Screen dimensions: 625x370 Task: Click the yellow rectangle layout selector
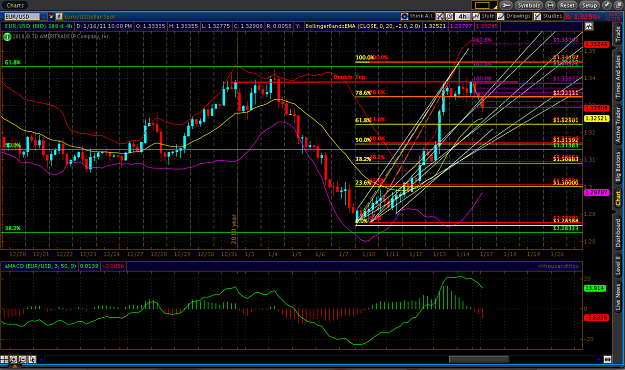click(x=484, y=5)
